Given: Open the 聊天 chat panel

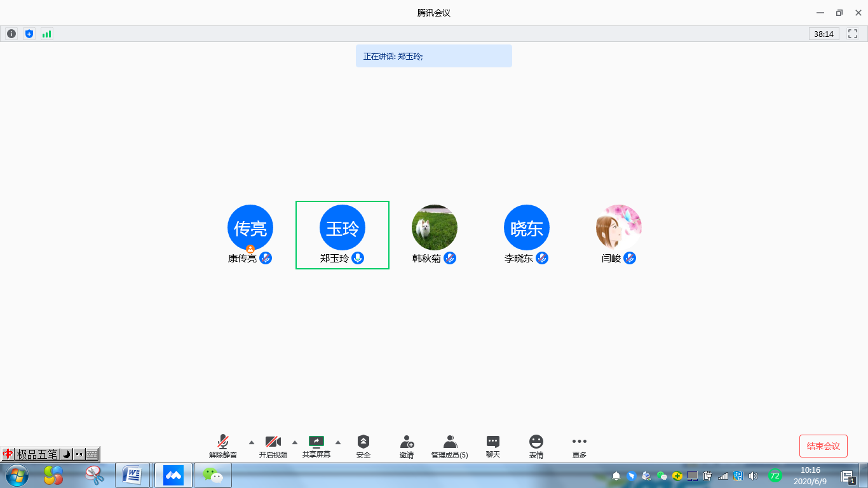Looking at the screenshot, I should click(493, 447).
